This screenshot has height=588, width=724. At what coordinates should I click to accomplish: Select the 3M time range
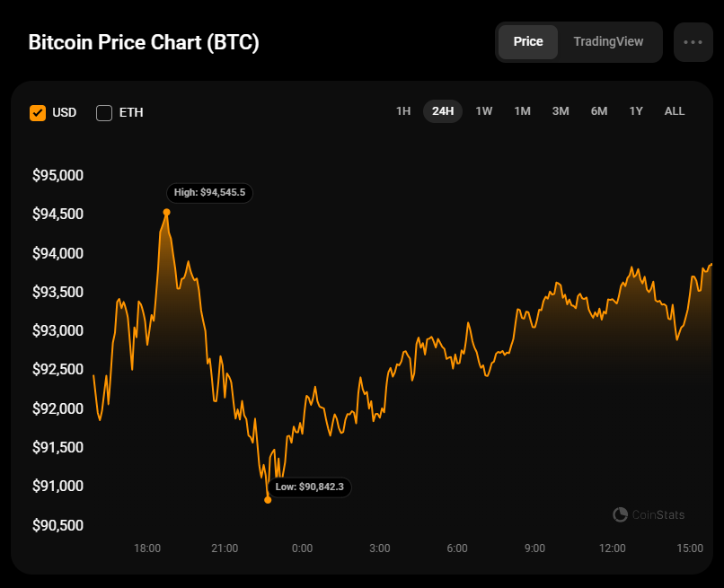click(561, 111)
